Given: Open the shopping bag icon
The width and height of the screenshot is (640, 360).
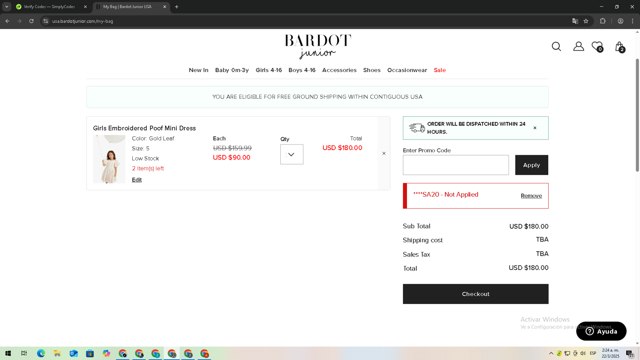Looking at the screenshot, I should point(620,47).
